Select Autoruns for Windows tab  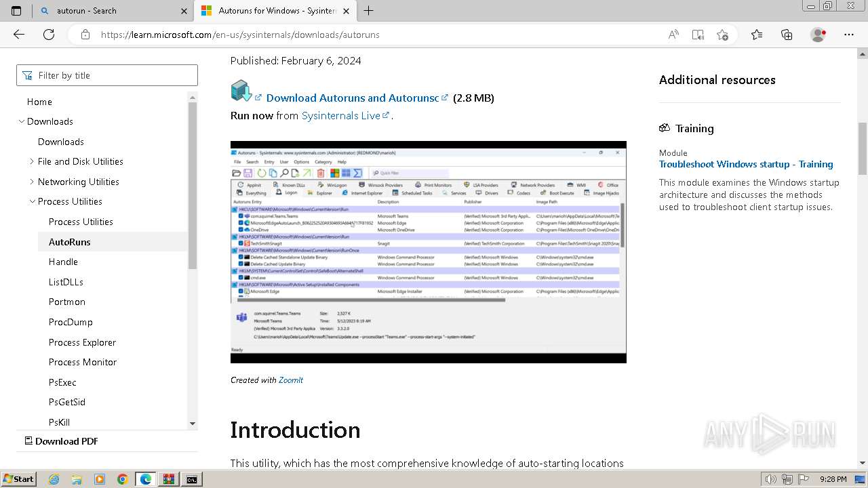pyautogui.click(x=275, y=11)
